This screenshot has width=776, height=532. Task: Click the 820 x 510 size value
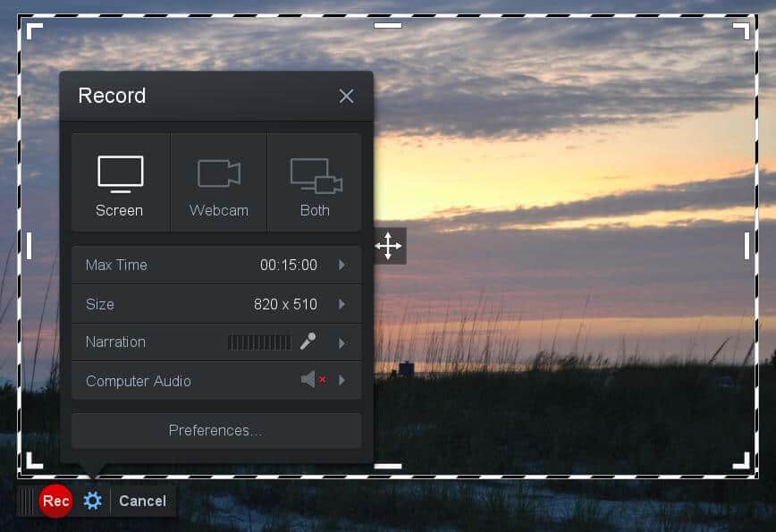click(285, 304)
